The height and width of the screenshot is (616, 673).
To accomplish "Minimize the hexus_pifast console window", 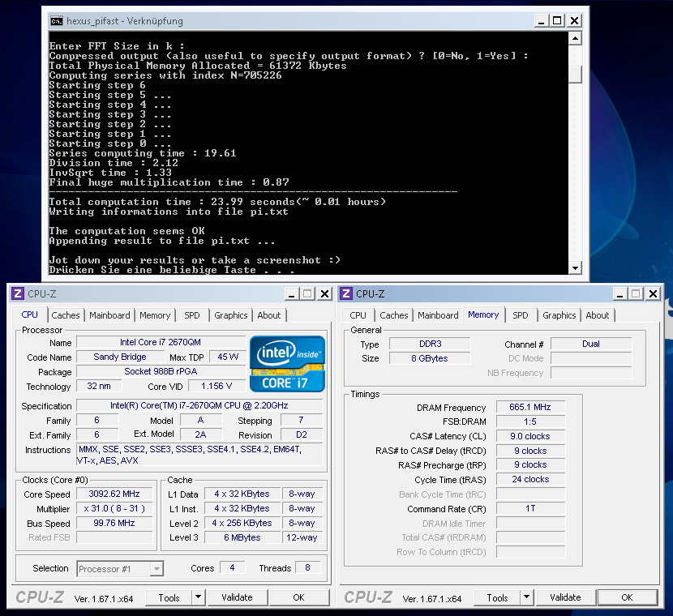I will pos(542,20).
